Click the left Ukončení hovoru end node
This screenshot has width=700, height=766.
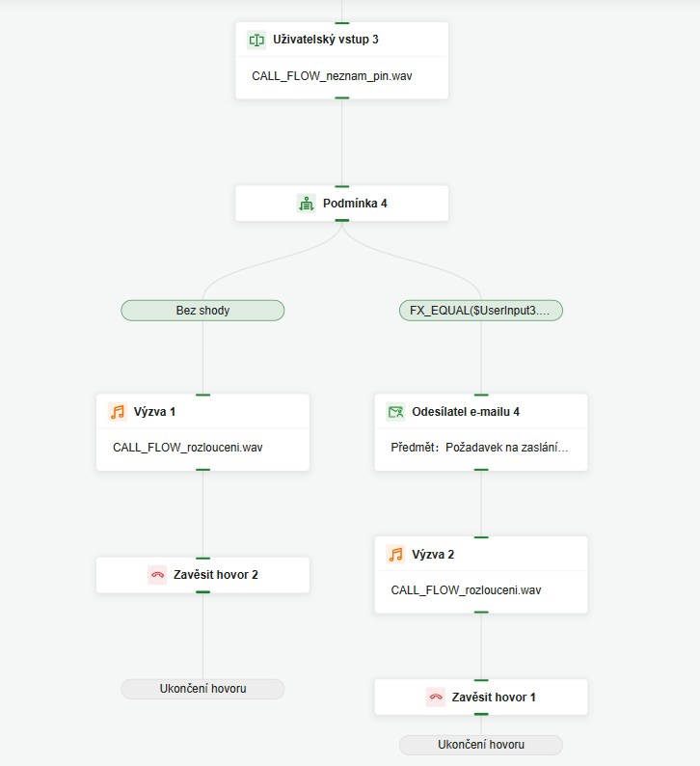click(202, 689)
